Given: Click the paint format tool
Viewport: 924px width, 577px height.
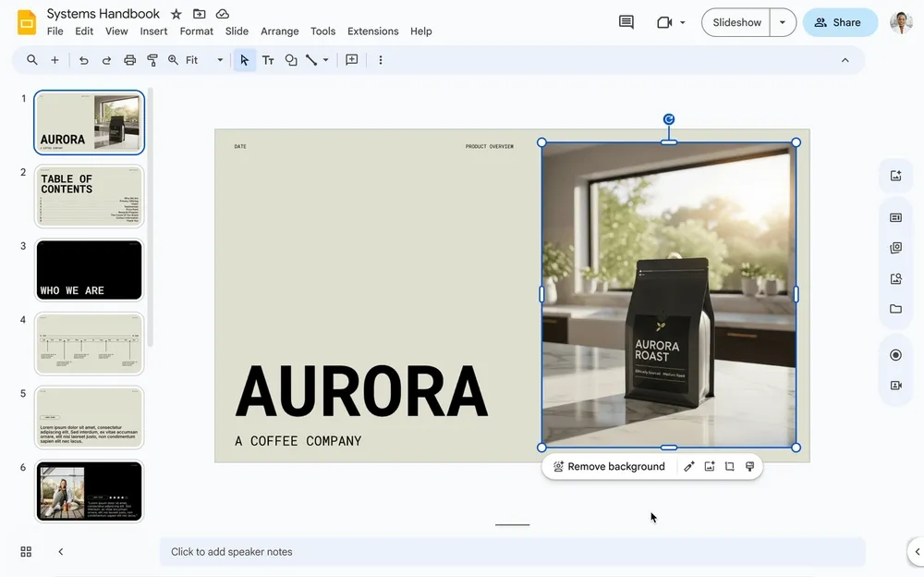Looking at the screenshot, I should click(x=151, y=59).
